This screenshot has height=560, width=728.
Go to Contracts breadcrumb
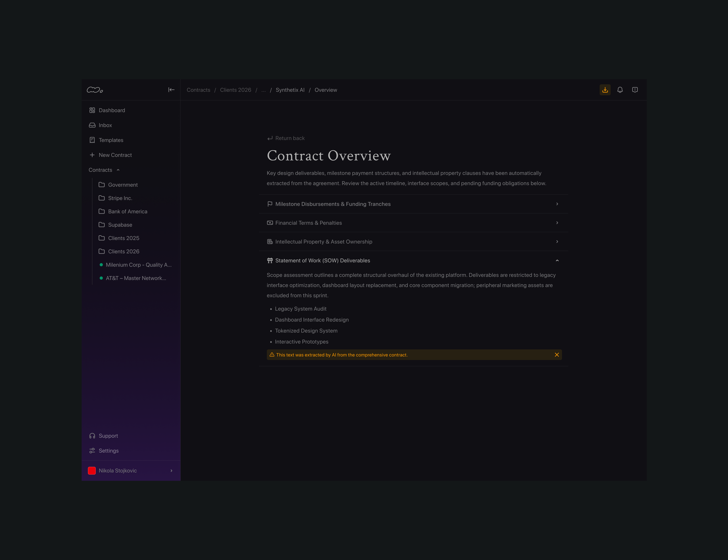(198, 90)
